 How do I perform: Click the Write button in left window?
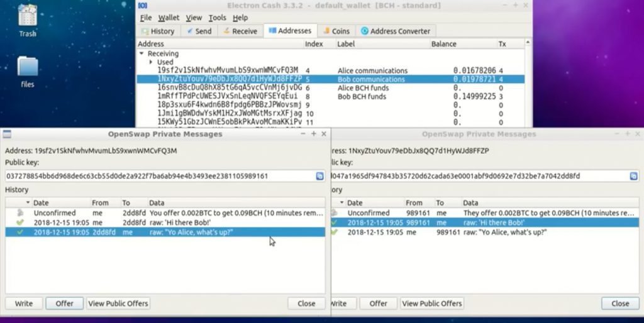[24, 304]
